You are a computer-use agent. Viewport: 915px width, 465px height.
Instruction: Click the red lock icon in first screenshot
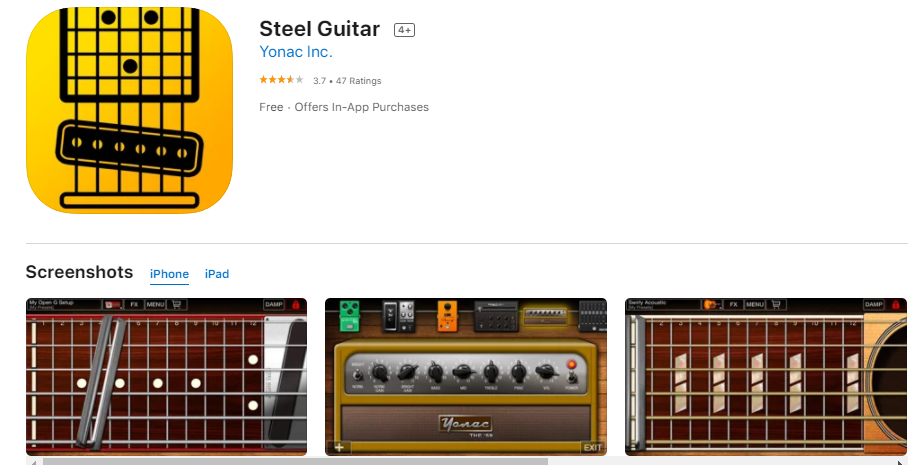point(296,305)
